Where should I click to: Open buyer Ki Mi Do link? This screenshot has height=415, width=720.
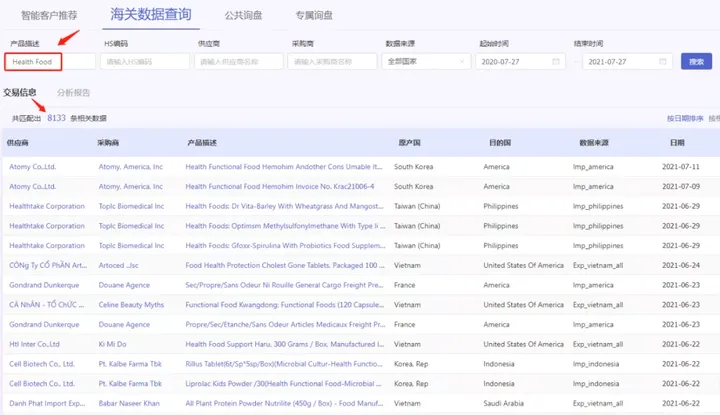tap(112, 344)
